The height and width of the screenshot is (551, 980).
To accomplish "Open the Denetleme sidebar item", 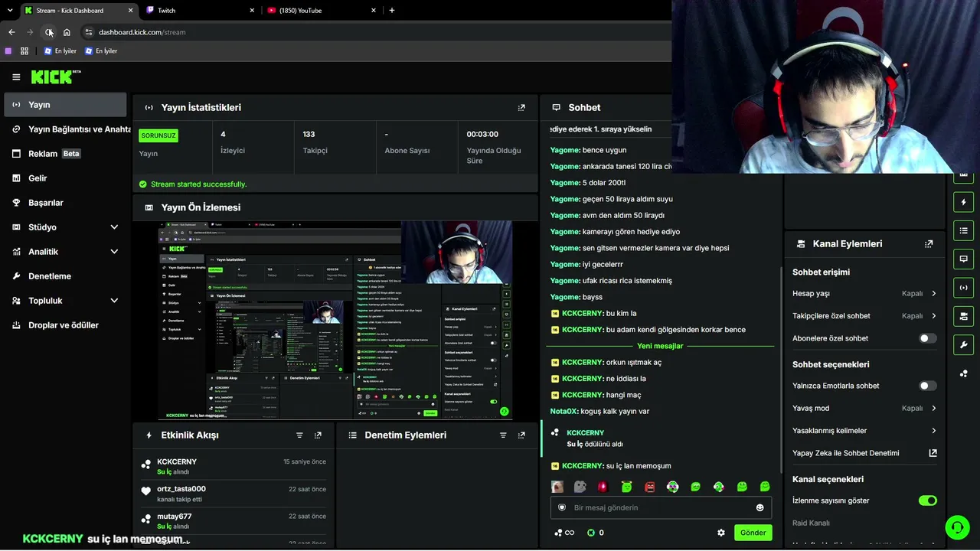I will tap(65, 276).
